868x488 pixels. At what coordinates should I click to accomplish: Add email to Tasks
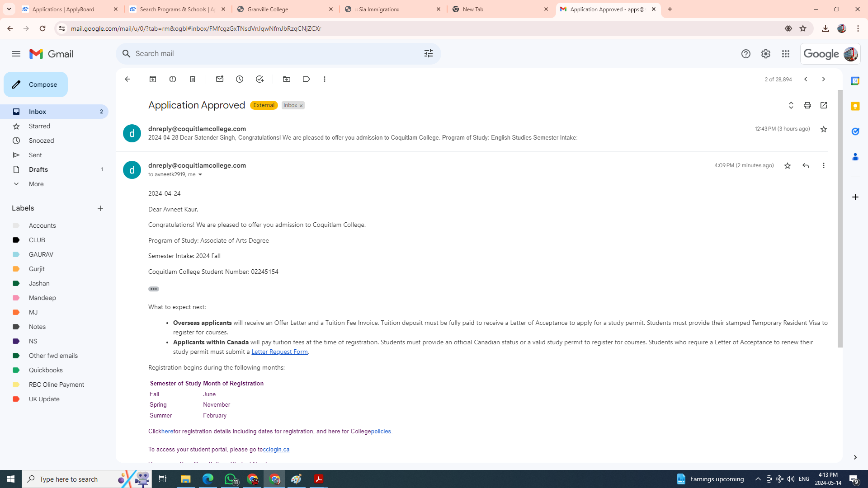[259, 79]
